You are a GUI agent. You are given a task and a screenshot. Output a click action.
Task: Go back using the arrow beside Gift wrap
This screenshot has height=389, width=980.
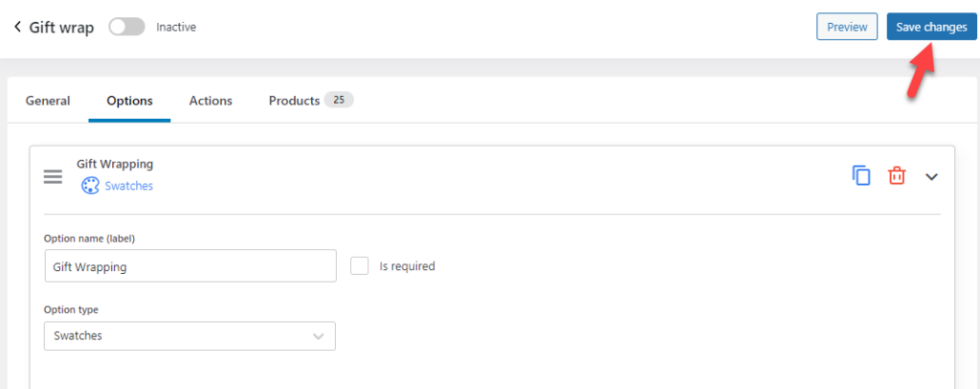[x=17, y=27]
